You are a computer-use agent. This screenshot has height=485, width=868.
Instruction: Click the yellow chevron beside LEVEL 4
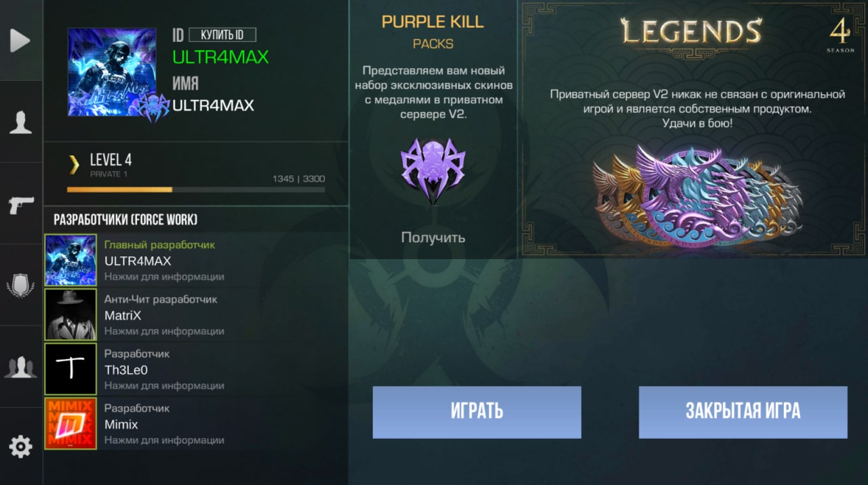[73, 164]
